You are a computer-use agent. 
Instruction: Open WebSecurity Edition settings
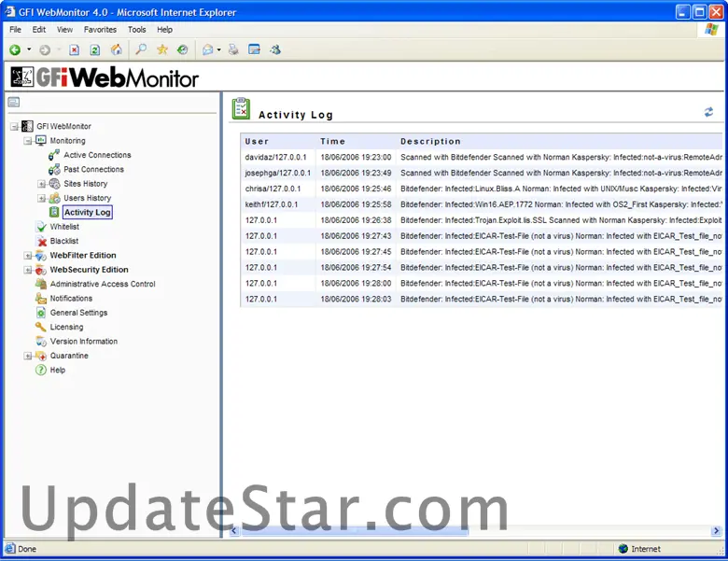tap(90, 270)
